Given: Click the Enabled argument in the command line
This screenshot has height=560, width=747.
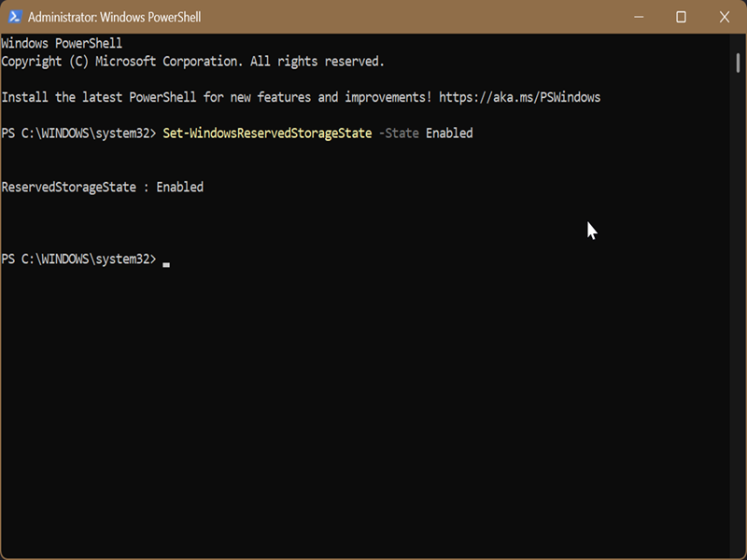Looking at the screenshot, I should click(449, 133).
